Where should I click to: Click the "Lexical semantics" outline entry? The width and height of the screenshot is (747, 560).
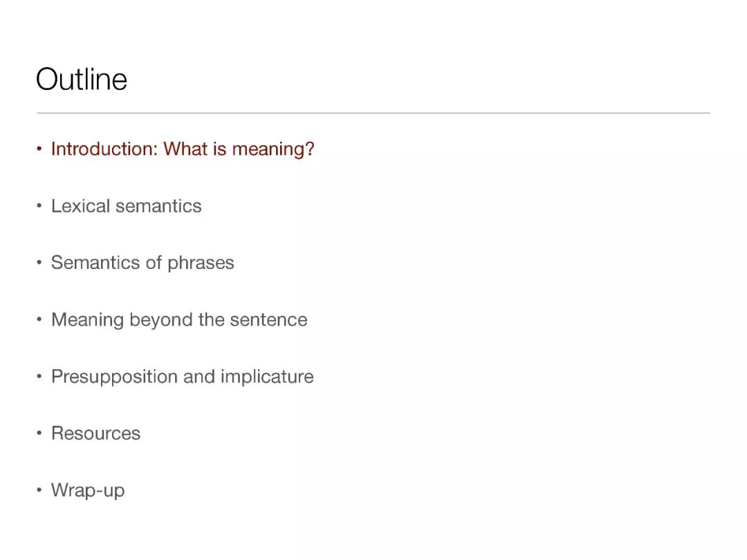127,206
